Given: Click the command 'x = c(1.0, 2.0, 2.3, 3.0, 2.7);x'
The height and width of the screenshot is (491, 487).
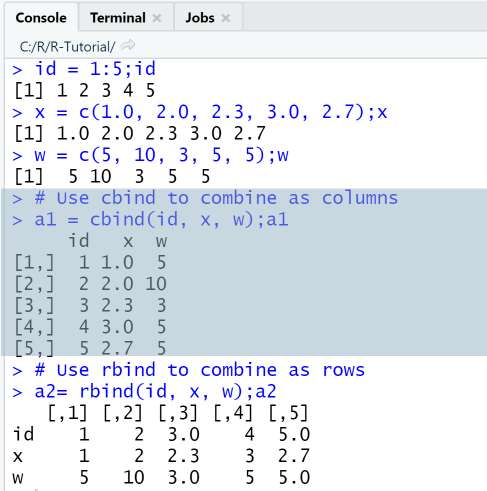Looking at the screenshot, I should click(x=211, y=112).
